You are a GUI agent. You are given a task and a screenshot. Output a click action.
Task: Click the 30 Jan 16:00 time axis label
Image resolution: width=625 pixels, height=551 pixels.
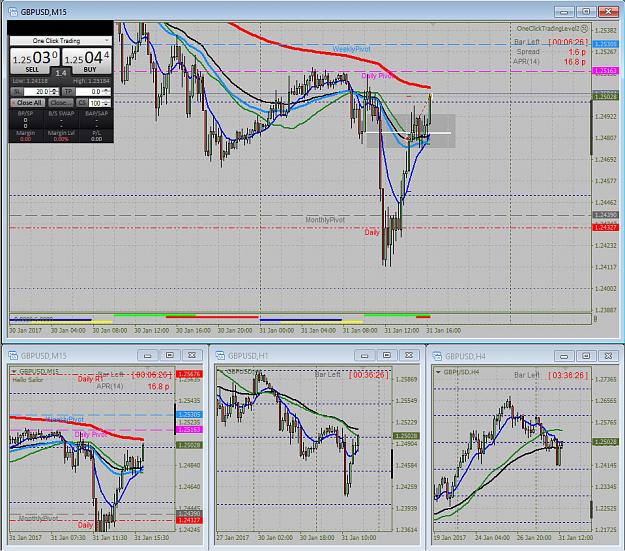pyautogui.click(x=193, y=331)
